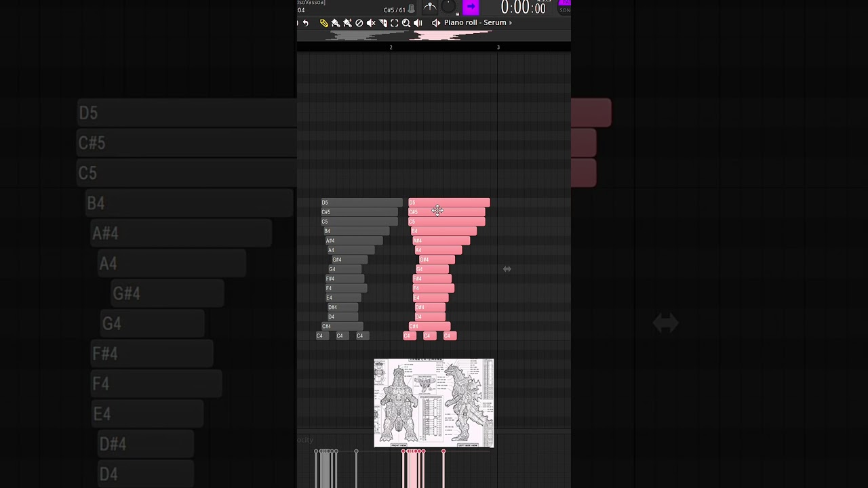The height and width of the screenshot is (488, 868).
Task: Click the round tempo knob in top bar
Action: point(449,7)
